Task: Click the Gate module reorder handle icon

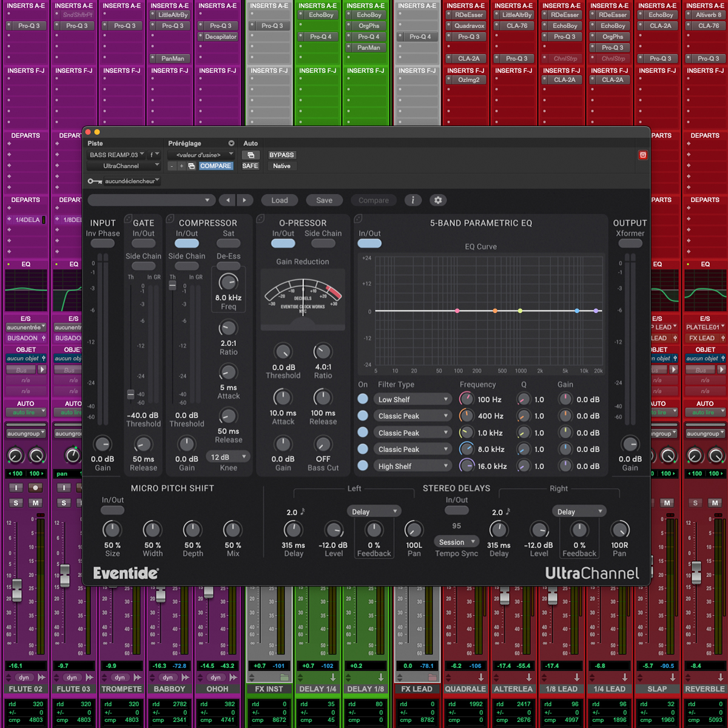Action: pyautogui.click(x=129, y=218)
